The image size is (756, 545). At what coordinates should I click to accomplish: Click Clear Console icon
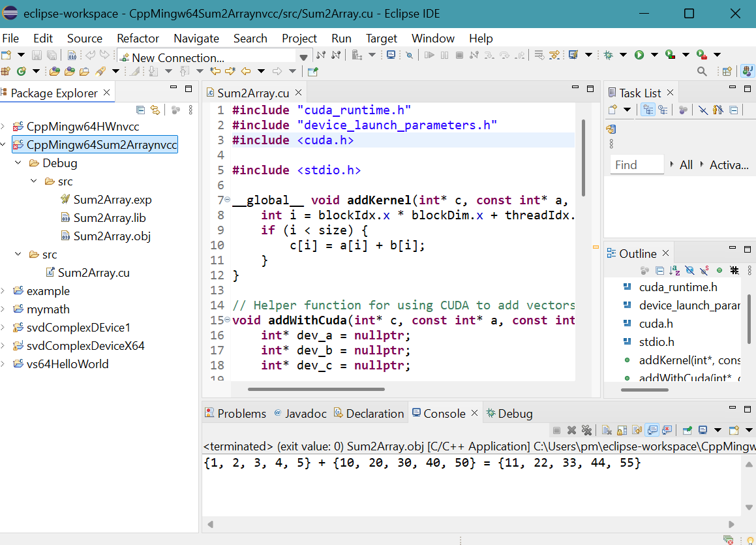click(x=607, y=429)
